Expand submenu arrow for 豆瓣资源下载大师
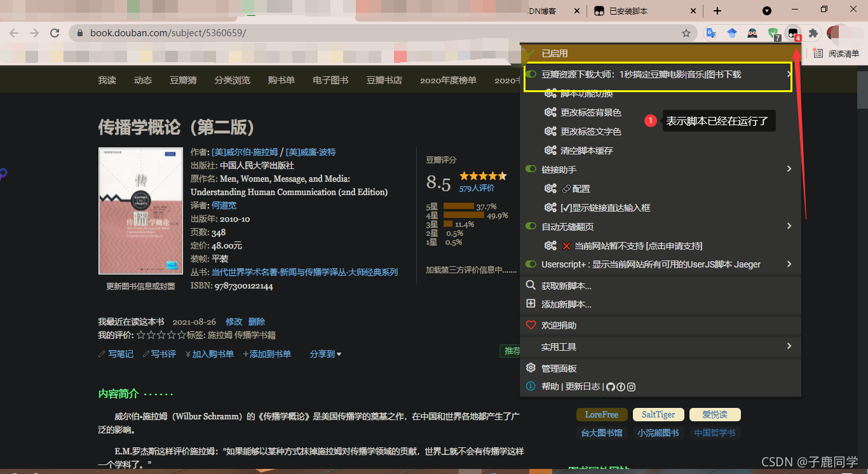 coord(789,74)
